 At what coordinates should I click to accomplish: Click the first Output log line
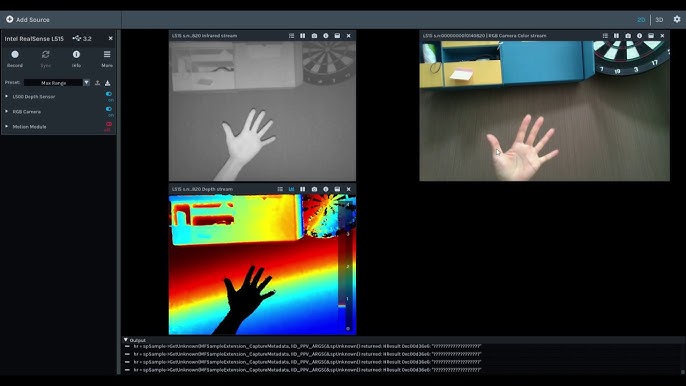coord(306,346)
